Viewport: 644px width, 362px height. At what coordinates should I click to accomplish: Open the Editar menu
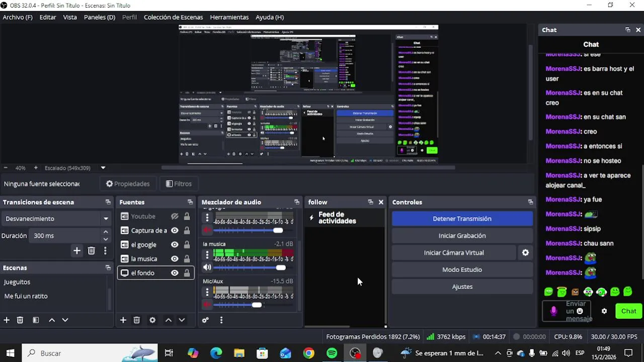pyautogui.click(x=48, y=17)
